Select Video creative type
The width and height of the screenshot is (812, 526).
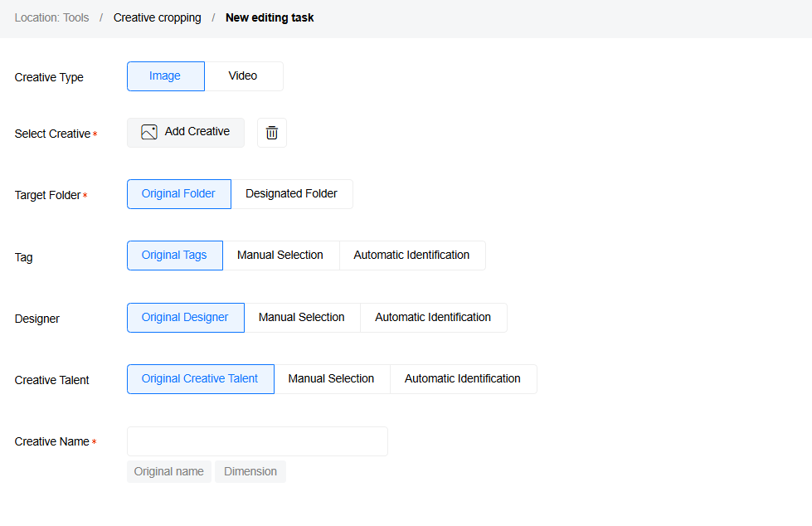pyautogui.click(x=243, y=76)
